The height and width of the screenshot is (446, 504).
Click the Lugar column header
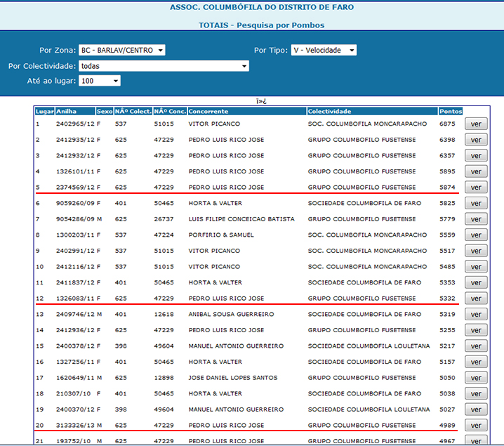pos(44,111)
